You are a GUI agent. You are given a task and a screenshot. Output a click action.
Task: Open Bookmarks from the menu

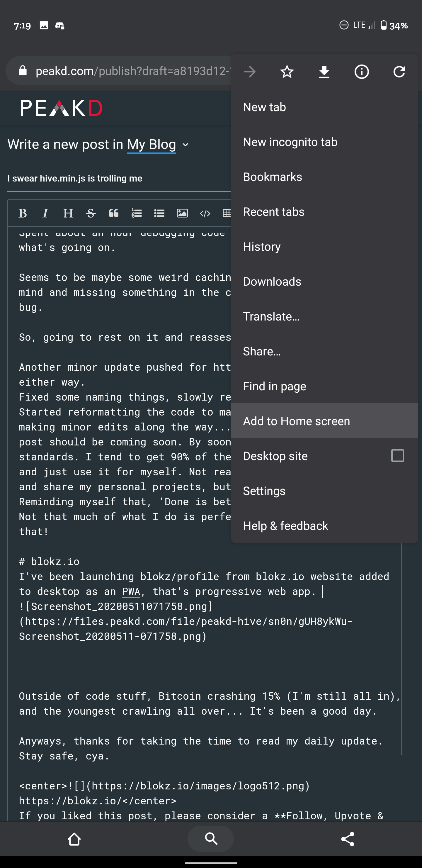coord(324,177)
